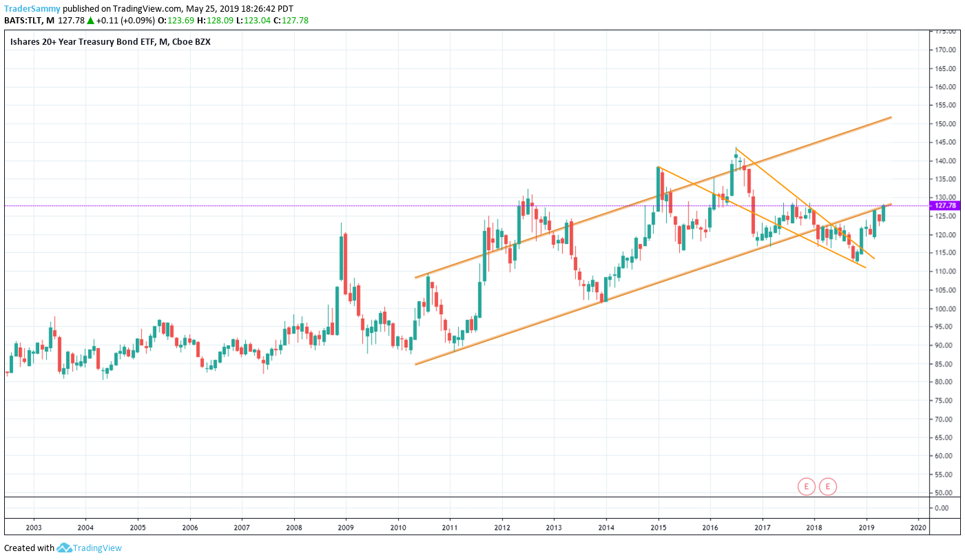Click the 100.00 price axis label
This screenshot has height=560, width=965.
pyautogui.click(x=944, y=309)
